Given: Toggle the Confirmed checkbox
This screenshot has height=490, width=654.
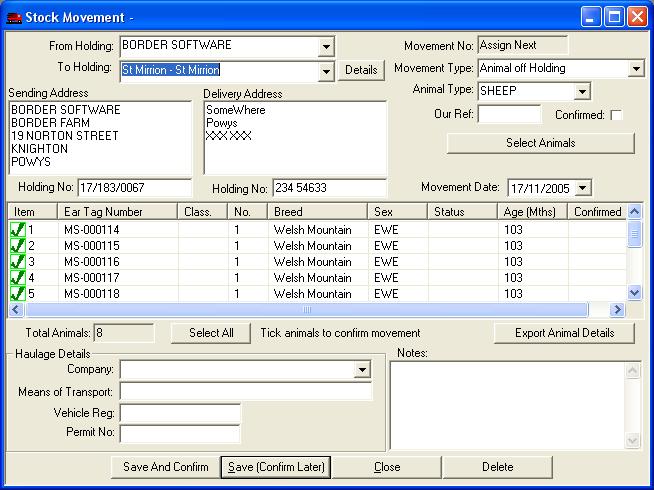Looking at the screenshot, I should pyautogui.click(x=616, y=115).
